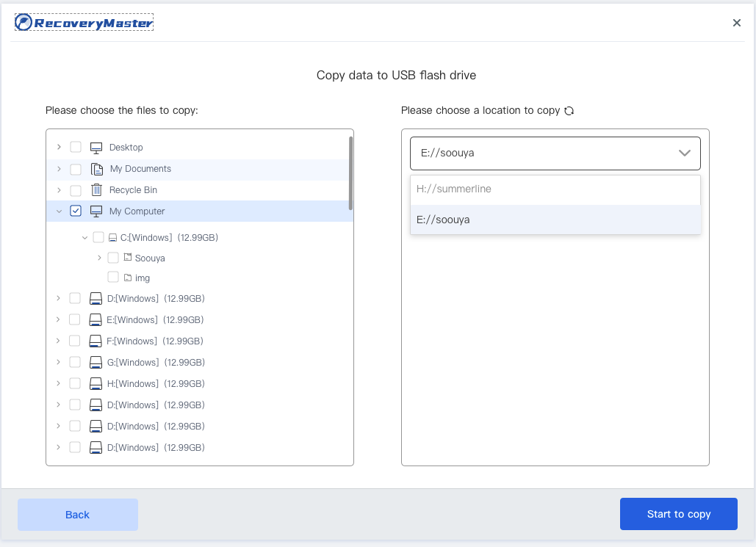
Task: Enable the F:[Windows] drive checkbox
Action: (x=75, y=341)
